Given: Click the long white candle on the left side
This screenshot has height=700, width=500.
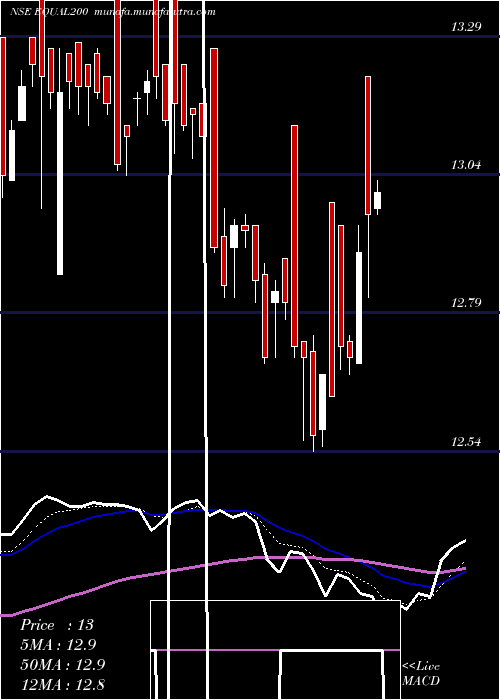Looking at the screenshot, I should [x=60, y=183].
